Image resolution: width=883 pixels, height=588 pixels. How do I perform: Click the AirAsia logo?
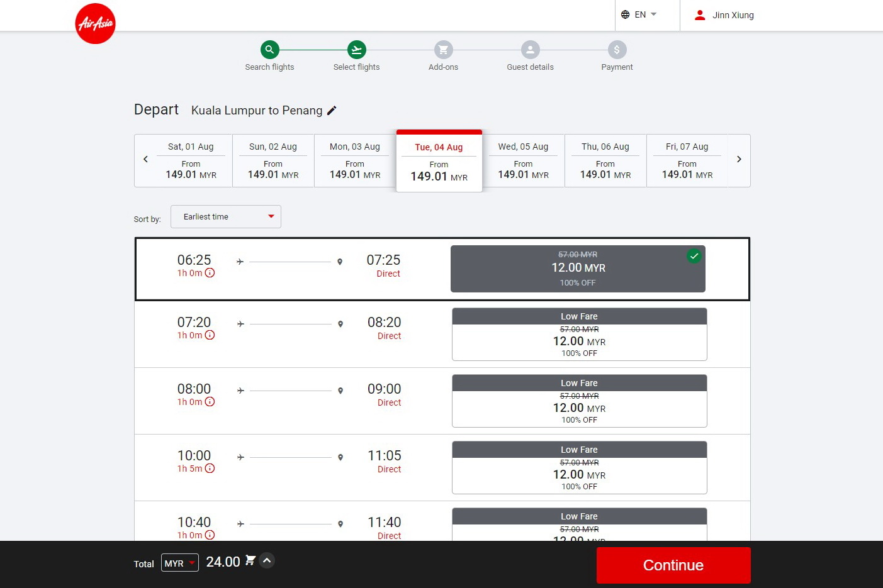tap(95, 24)
